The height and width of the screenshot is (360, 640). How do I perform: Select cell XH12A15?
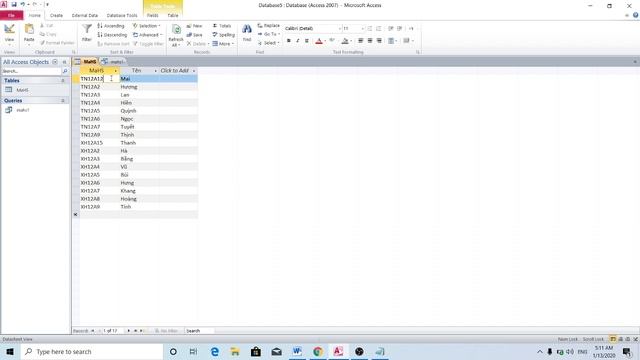[99, 143]
